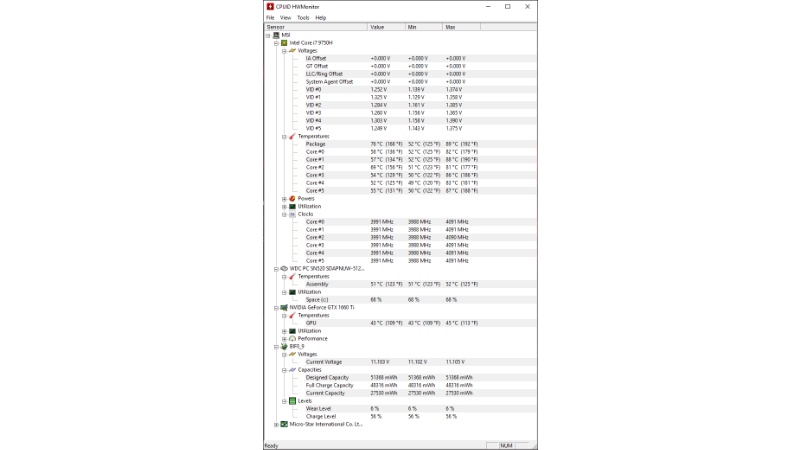Click the NVIDIA GeForce GTX 1660 Ti card icon
800x450 pixels.
[284, 308]
